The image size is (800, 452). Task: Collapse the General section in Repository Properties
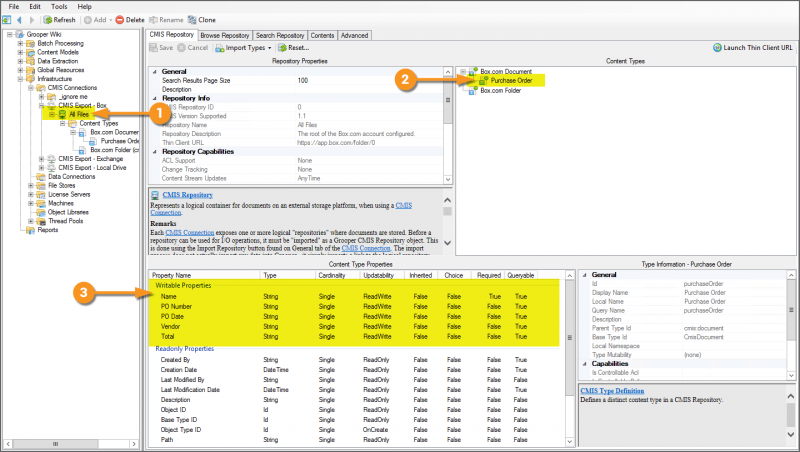pos(154,71)
